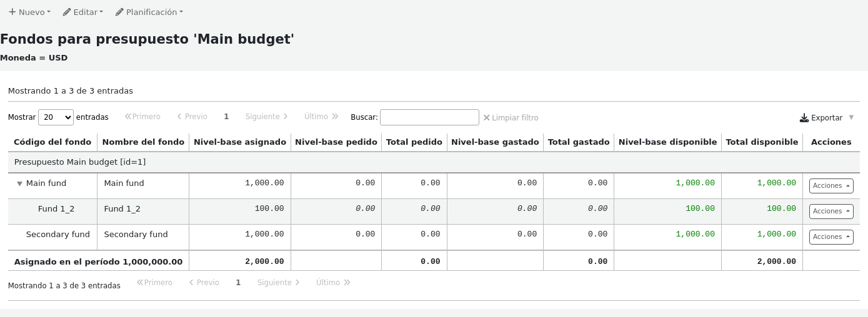The image size is (868, 317).
Task: Click Previo in top pagination
Action: [x=192, y=117]
